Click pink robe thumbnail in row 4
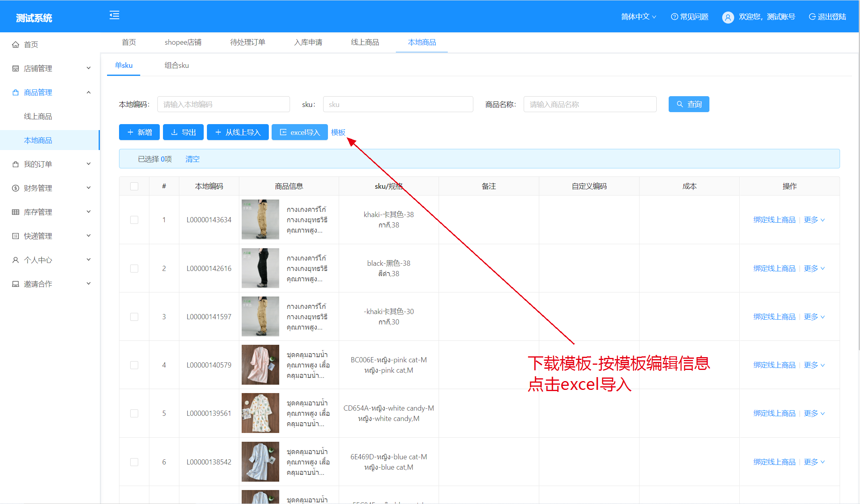The height and width of the screenshot is (504, 860). click(x=260, y=365)
